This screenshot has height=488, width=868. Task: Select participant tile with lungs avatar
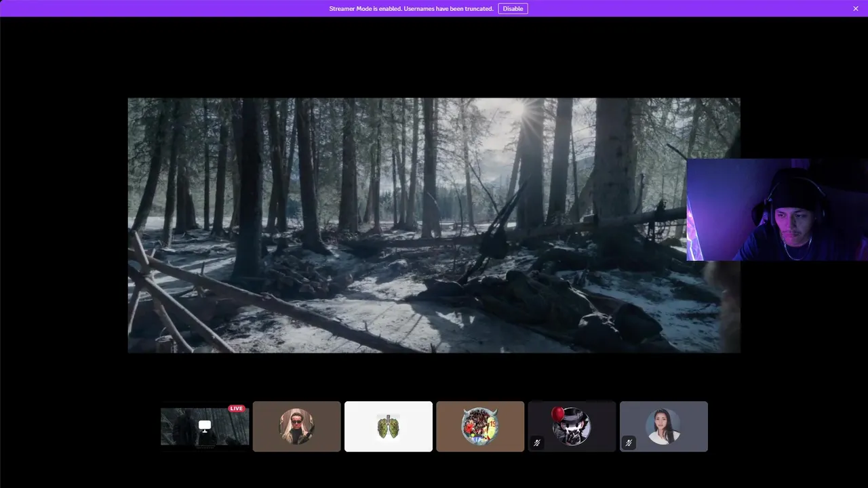click(x=389, y=426)
